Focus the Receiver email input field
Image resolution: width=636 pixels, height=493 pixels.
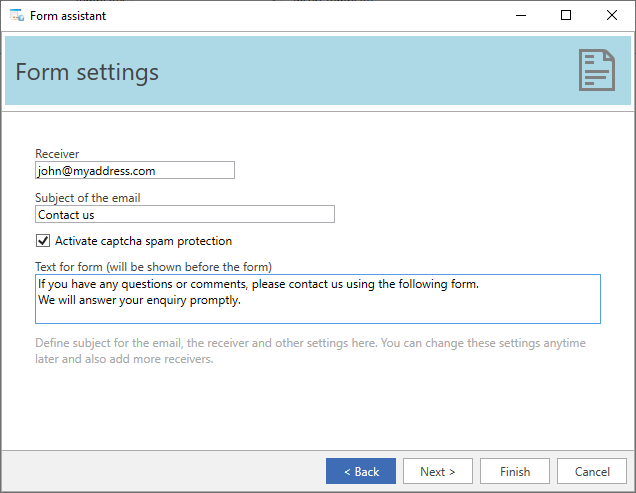point(135,170)
